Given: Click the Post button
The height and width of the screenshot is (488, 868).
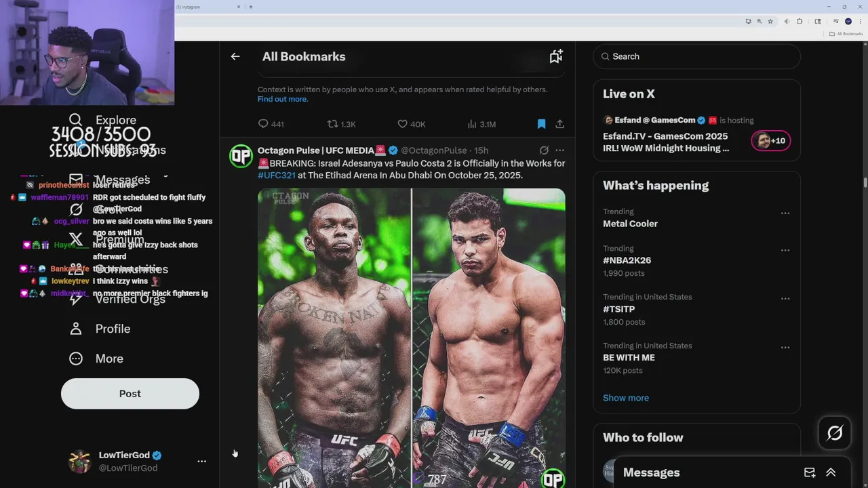Looking at the screenshot, I should point(130,394).
